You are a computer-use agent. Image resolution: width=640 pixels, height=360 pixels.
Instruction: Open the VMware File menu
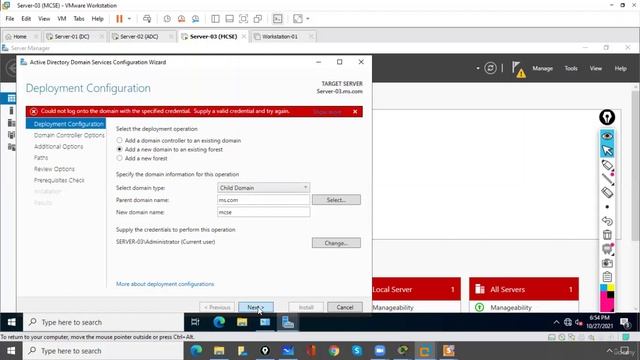10,19
